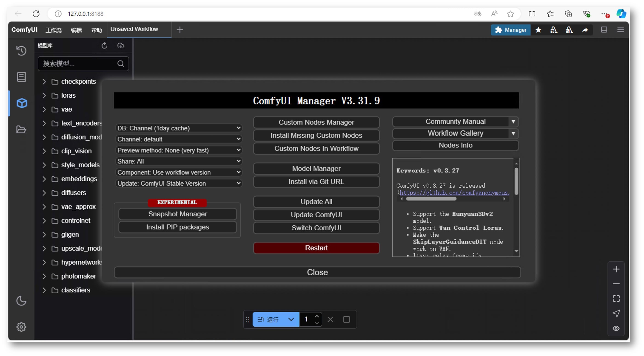Screen dimensions: 644x356
Task: Click the cloud download models icon
Action: (x=121, y=45)
